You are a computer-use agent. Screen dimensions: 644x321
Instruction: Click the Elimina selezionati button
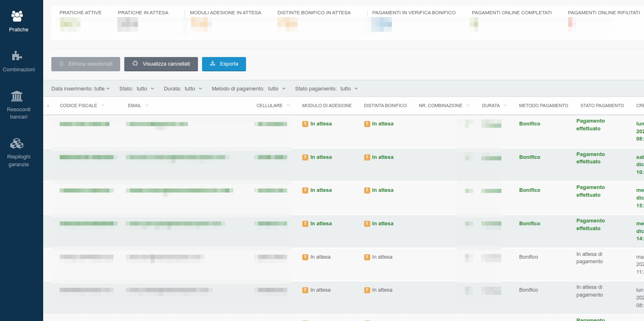coord(86,64)
